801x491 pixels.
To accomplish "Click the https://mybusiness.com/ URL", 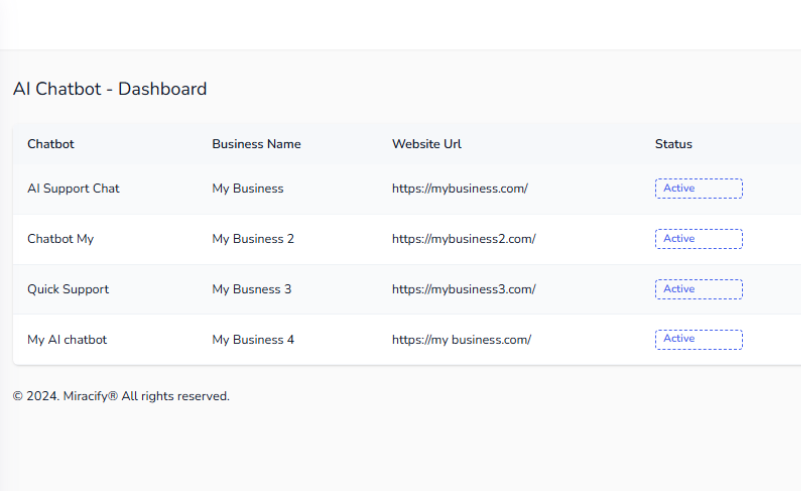I will click(x=460, y=189).
